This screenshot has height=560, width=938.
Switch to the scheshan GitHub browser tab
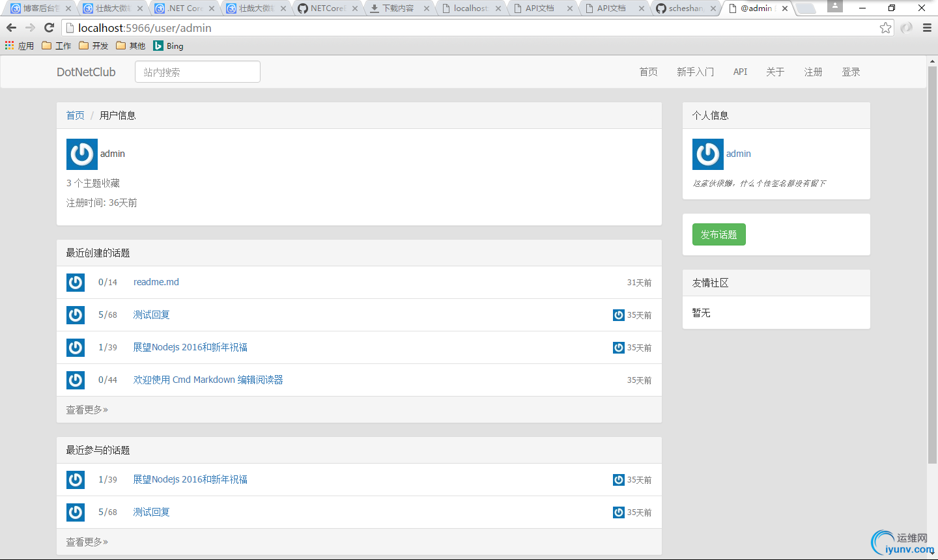coord(686,8)
